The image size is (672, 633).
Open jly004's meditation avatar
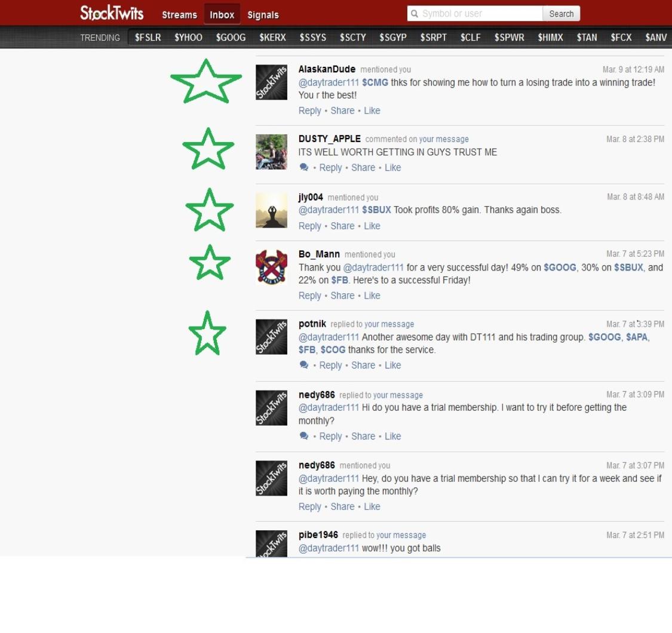tap(271, 210)
